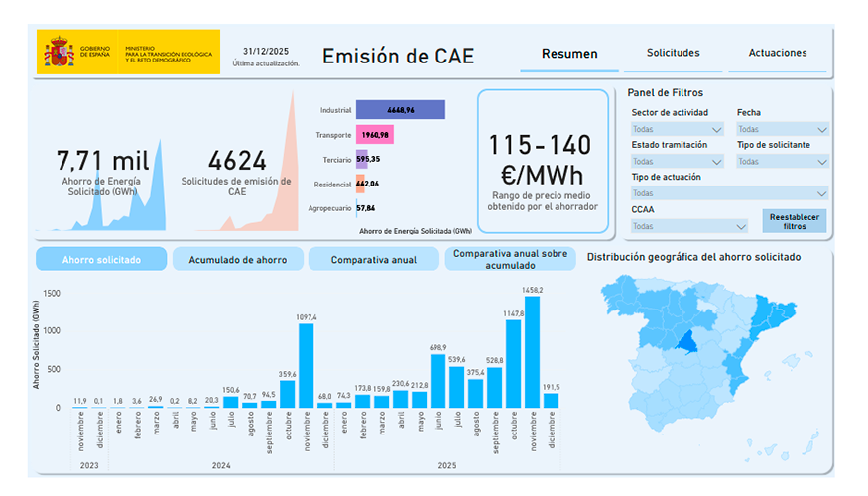Show the Comparativa anual chart

[373, 260]
